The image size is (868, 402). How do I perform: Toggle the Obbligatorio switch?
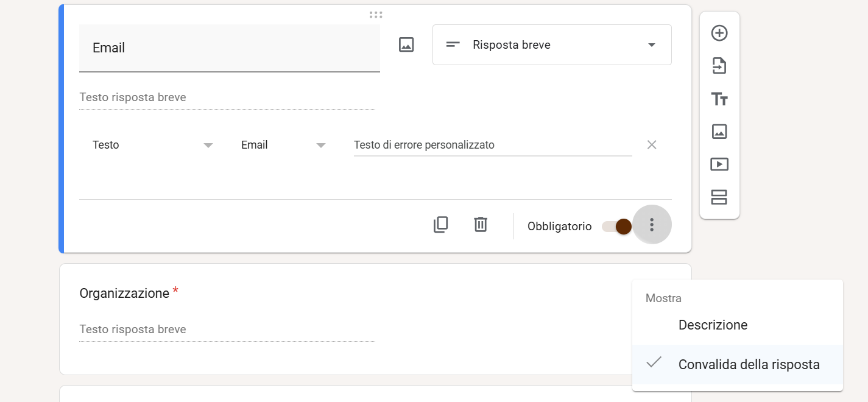[616, 227]
